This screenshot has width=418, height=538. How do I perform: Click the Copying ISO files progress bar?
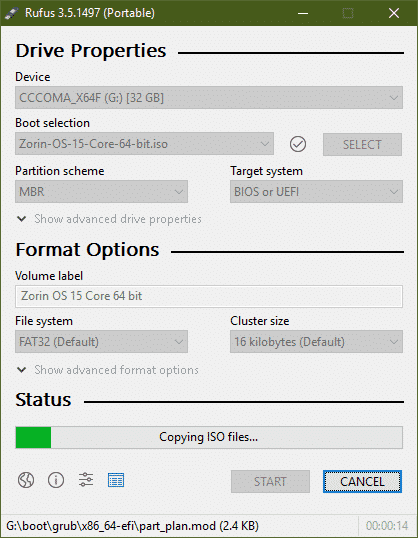coord(209,437)
